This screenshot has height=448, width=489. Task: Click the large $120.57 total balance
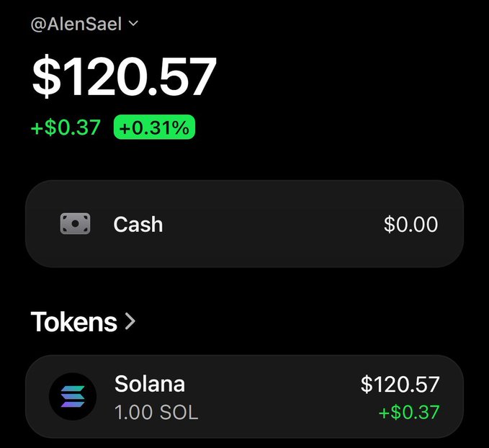click(x=124, y=76)
